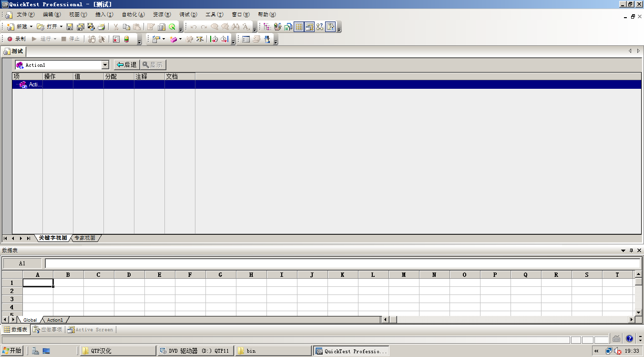Click the Save floppy disk icon
This screenshot has width=644, height=357.
click(x=70, y=27)
